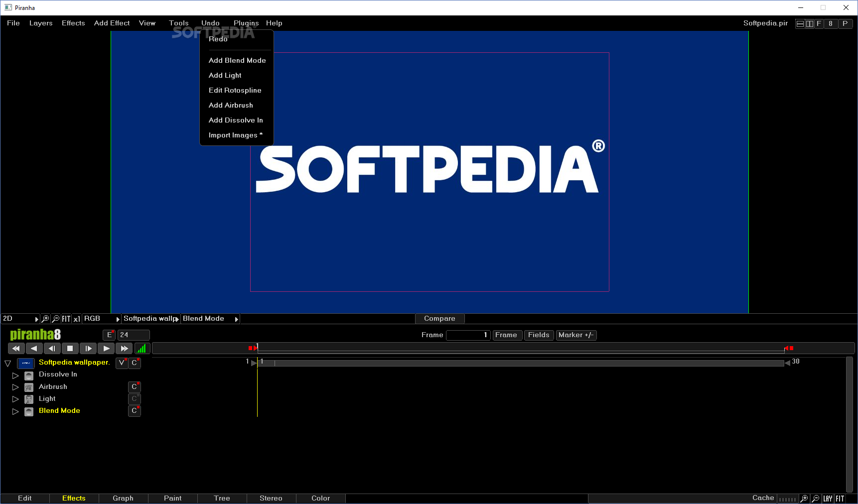Click the Airbrush effect icon
The width and height of the screenshot is (858, 504).
[29, 387]
